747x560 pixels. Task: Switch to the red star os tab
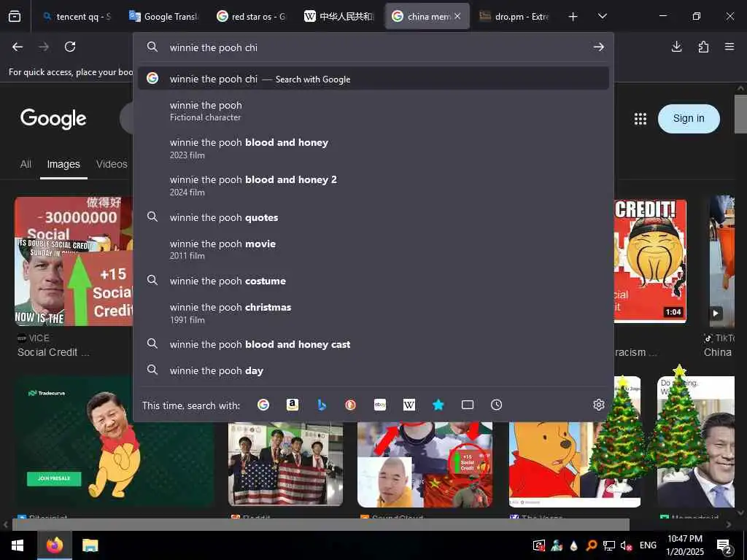point(251,17)
